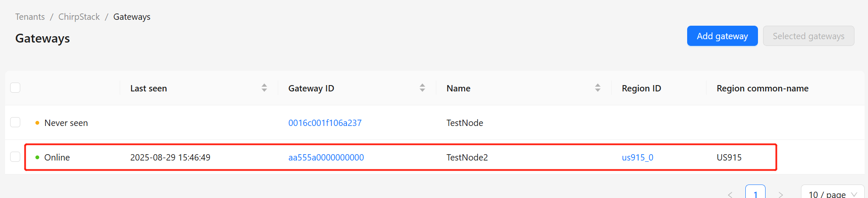The image size is (868, 198).
Task: Open gateway aa555a0000000000 link
Action: tap(326, 158)
